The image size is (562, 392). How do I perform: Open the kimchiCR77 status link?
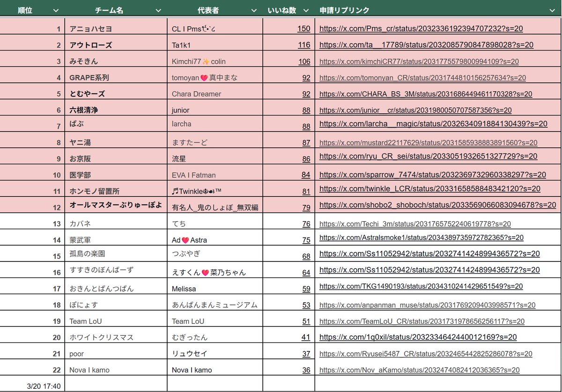tap(419, 61)
